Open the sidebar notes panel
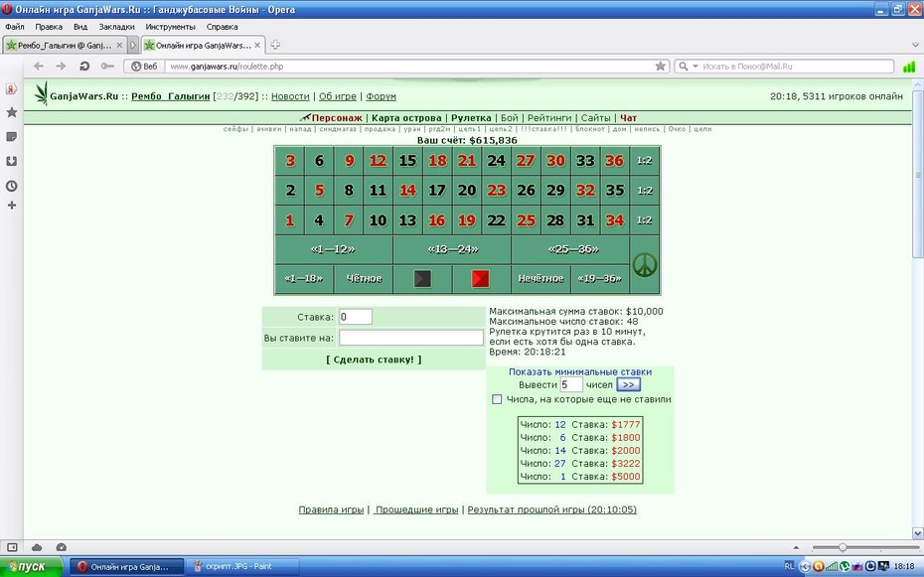Image resolution: width=924 pixels, height=577 pixels. (11, 137)
